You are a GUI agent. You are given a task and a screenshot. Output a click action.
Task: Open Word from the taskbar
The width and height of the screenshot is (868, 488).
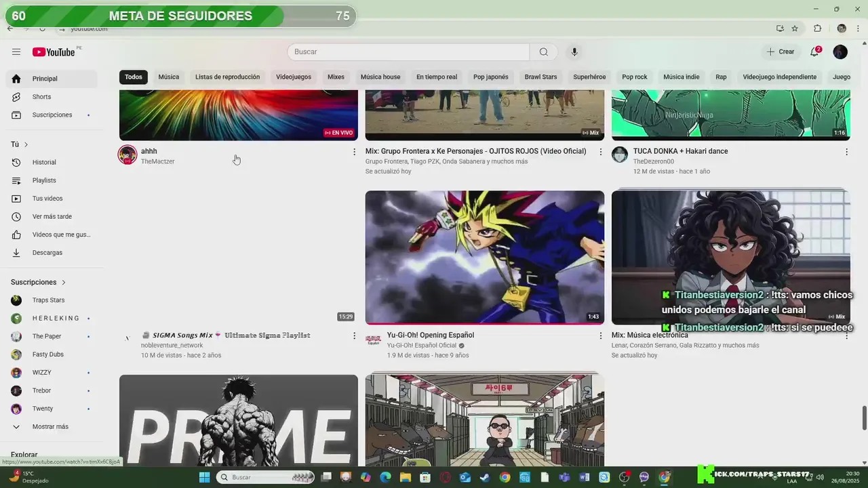tap(585, 477)
